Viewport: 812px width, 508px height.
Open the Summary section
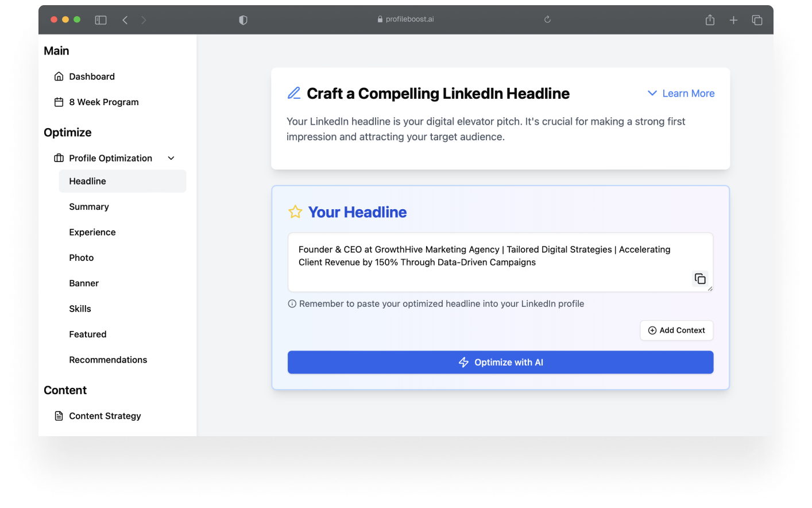[89, 207]
